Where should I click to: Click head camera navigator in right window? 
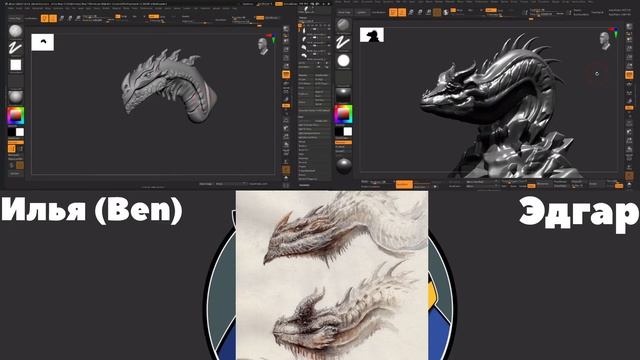tap(605, 41)
